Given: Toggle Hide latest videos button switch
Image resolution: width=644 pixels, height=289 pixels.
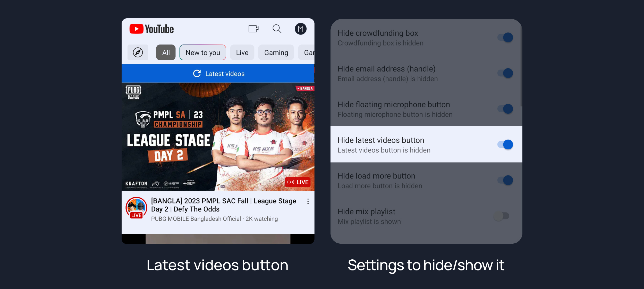Looking at the screenshot, I should click(x=505, y=144).
